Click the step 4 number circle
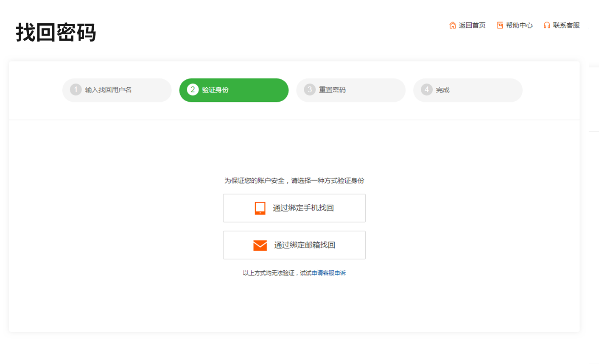Image resolution: width=599 pixels, height=364 pixels. tap(427, 90)
